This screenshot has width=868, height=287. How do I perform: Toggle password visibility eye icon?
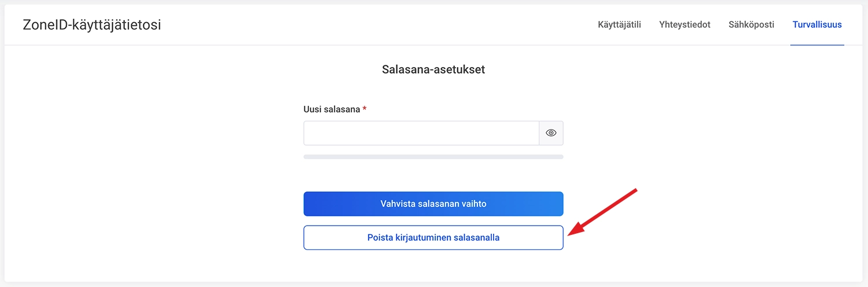(551, 133)
